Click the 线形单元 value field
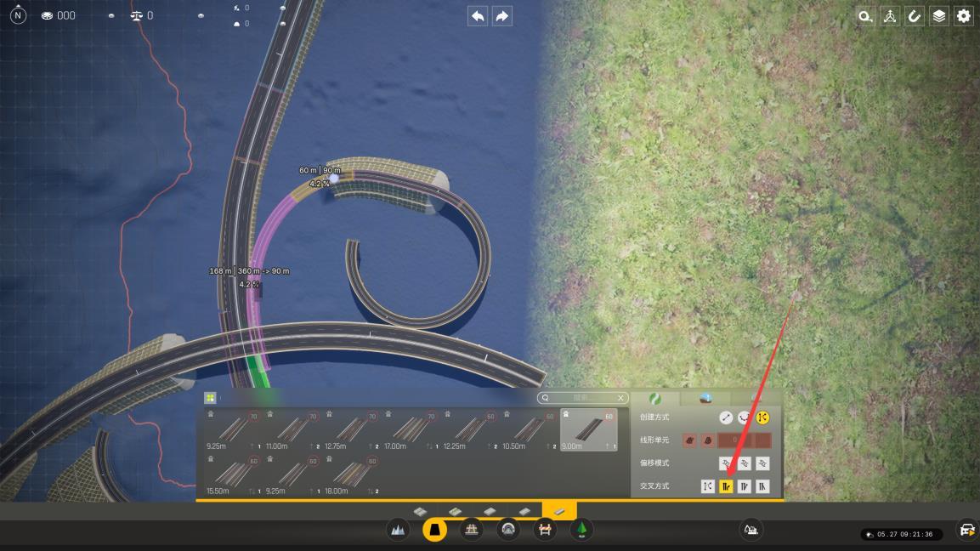 [735, 440]
